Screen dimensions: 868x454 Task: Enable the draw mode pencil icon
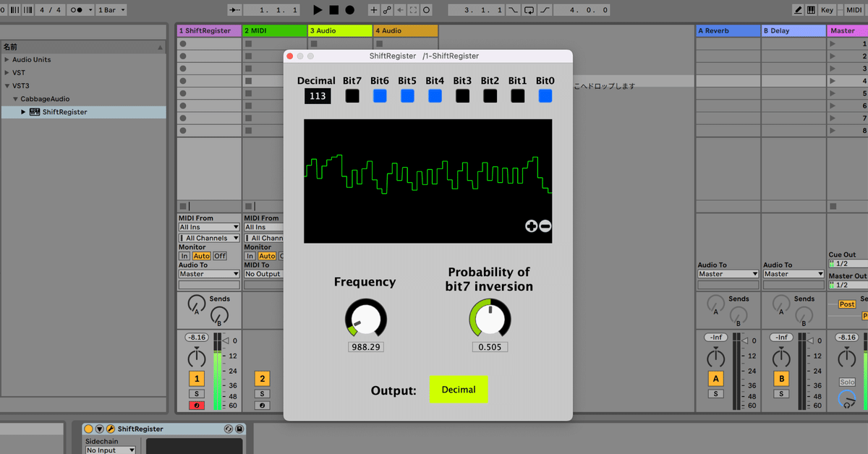(798, 10)
